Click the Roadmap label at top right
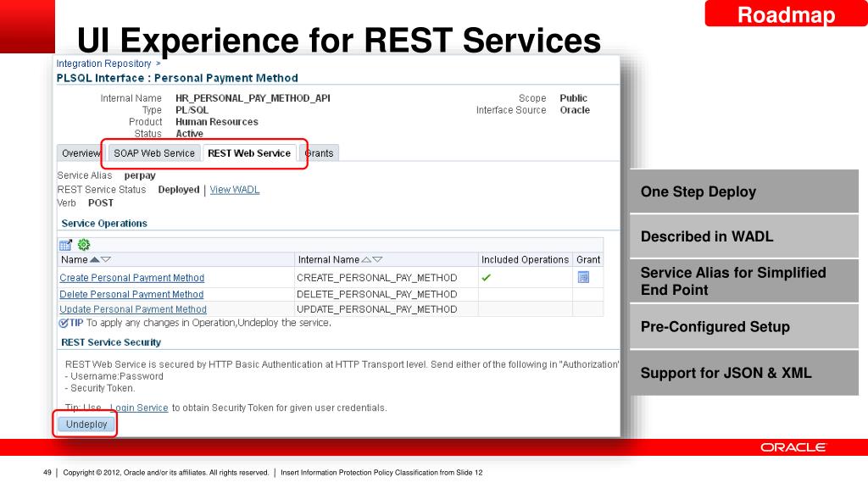868x488 pixels. click(x=786, y=14)
